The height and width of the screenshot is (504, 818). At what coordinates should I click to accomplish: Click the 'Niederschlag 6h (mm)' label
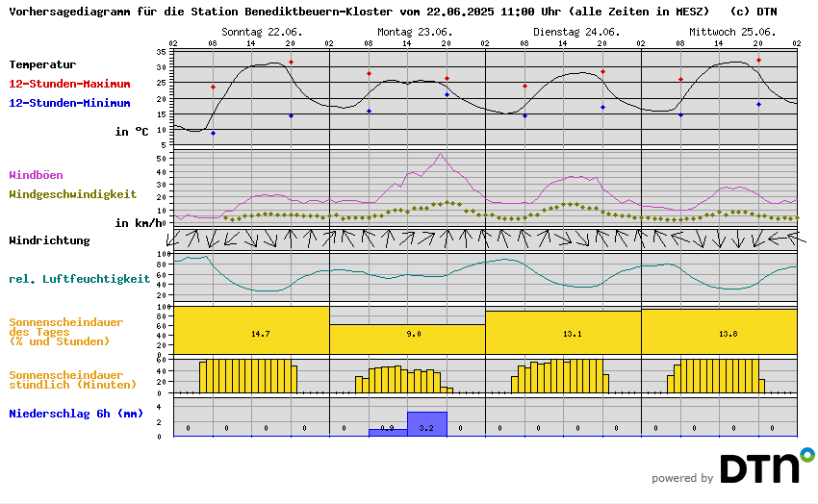[76, 414]
